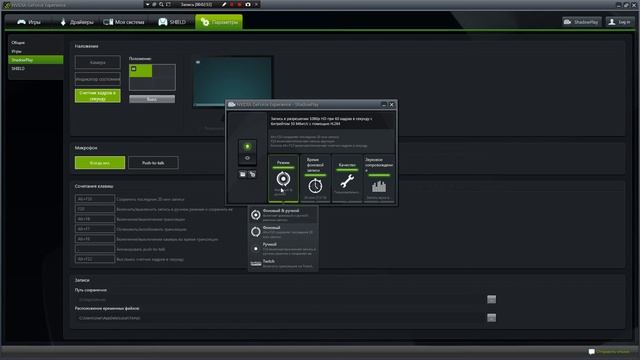Choose Фоновый mode from the list
Screen dimensions: 640x360
pos(283,231)
